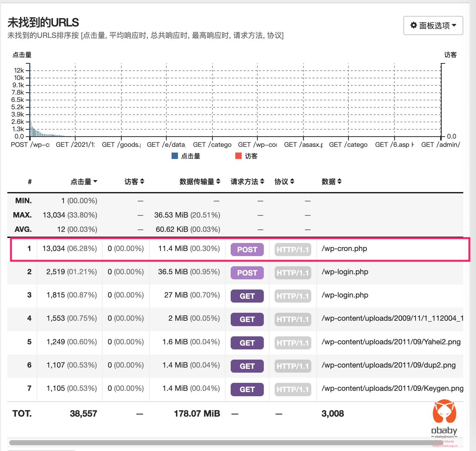
Task: Click sort arrows beside 访客 header
Action: pyautogui.click(x=142, y=181)
